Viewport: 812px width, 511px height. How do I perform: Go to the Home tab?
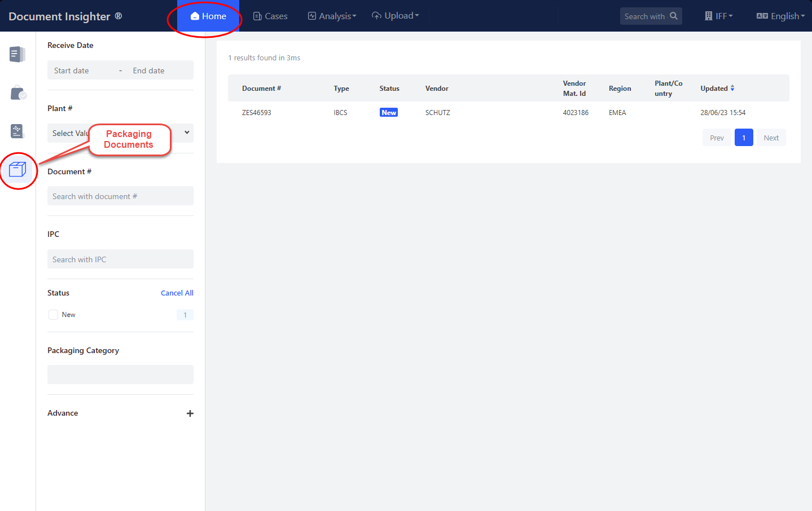(x=208, y=16)
